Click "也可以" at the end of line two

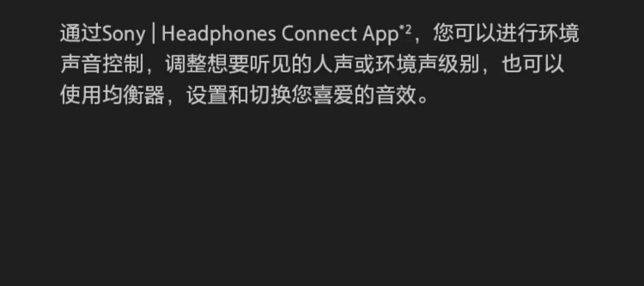[532, 65]
